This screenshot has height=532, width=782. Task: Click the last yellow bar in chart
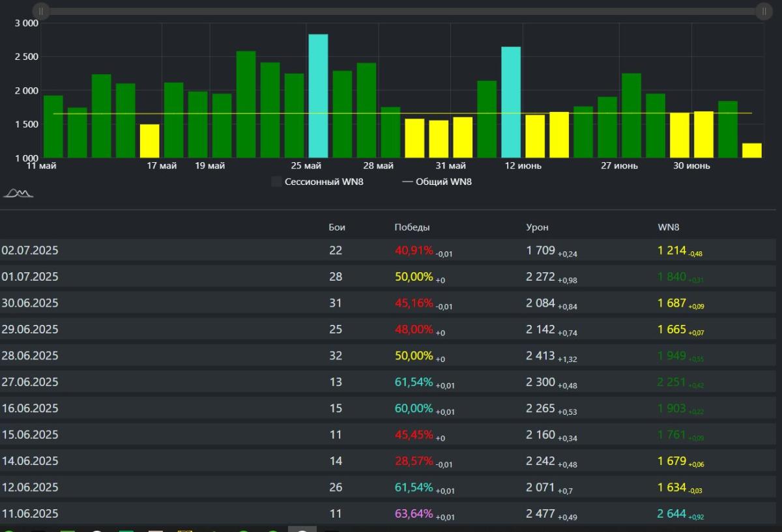[751, 150]
